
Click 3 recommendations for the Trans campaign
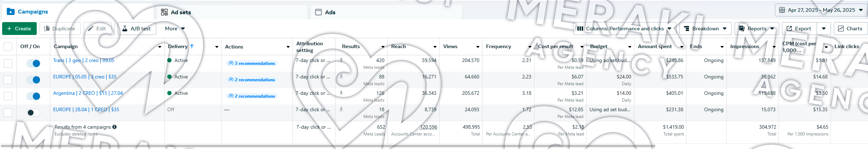tap(252, 63)
